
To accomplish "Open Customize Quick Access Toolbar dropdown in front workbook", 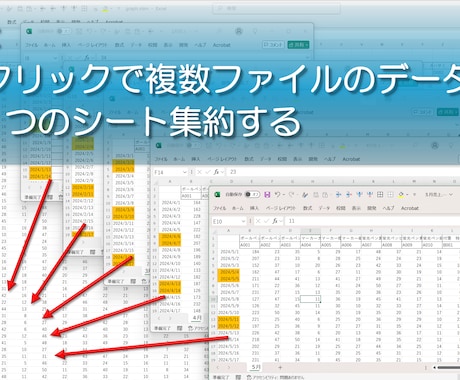I will [x=414, y=195].
